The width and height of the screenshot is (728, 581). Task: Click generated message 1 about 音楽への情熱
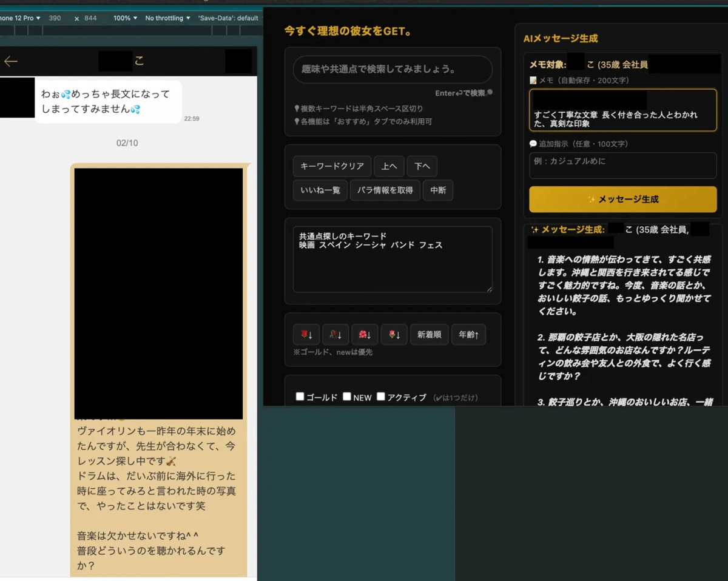coord(625,285)
